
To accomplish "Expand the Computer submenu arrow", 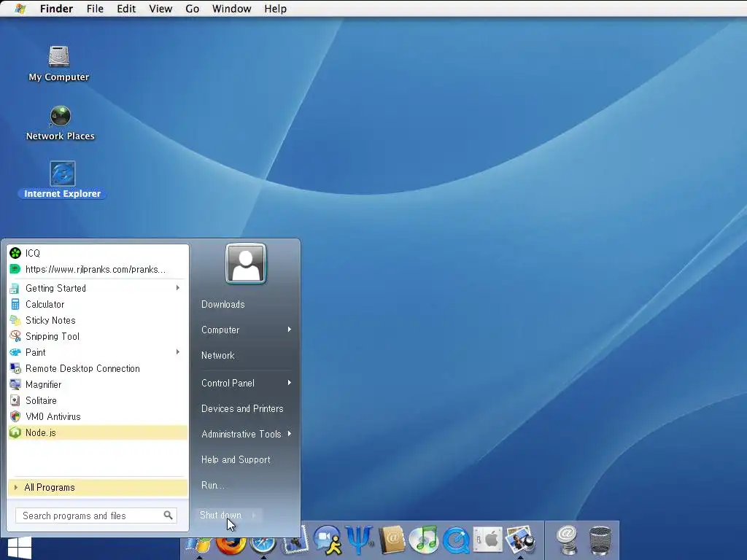I will tap(289, 330).
